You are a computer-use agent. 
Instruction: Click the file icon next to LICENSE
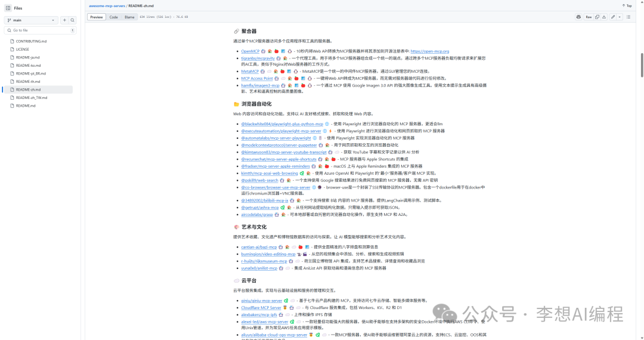[13, 50]
